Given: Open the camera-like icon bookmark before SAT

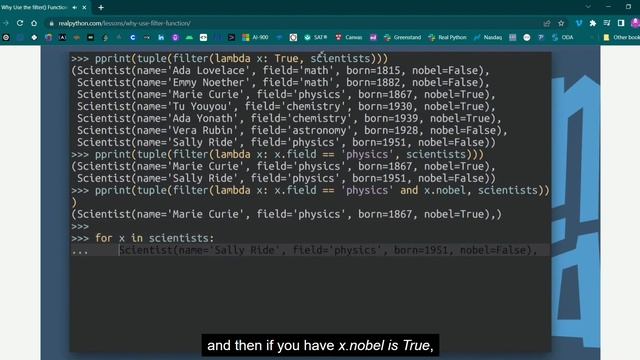Looking at the screenshot, I should (x=293, y=37).
